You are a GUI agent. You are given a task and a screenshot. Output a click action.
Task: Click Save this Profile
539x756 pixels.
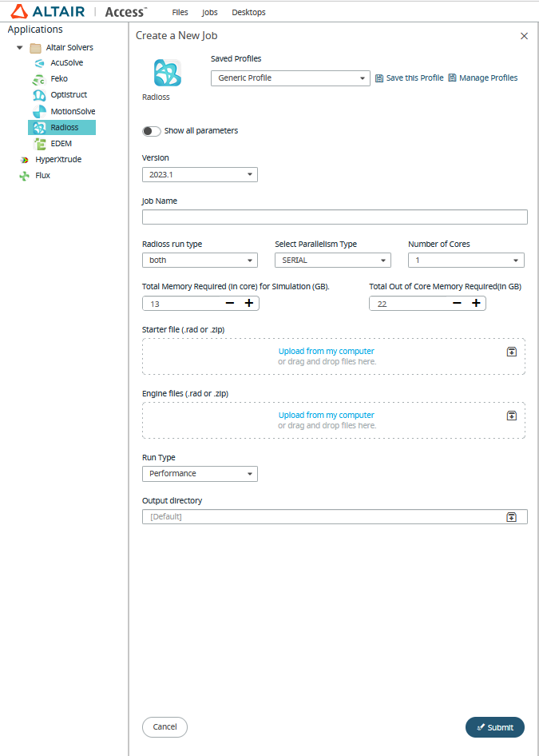click(x=409, y=78)
